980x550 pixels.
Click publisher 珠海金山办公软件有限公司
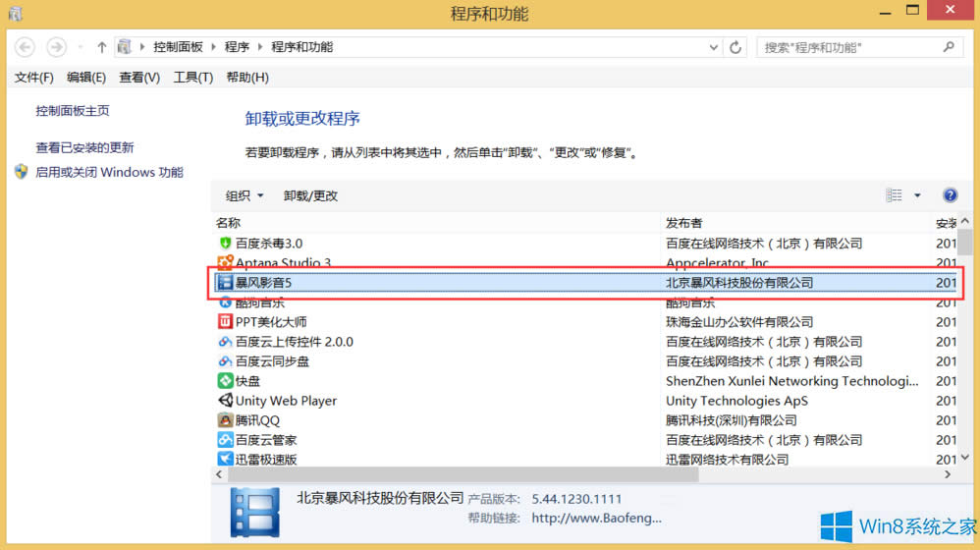tap(739, 322)
